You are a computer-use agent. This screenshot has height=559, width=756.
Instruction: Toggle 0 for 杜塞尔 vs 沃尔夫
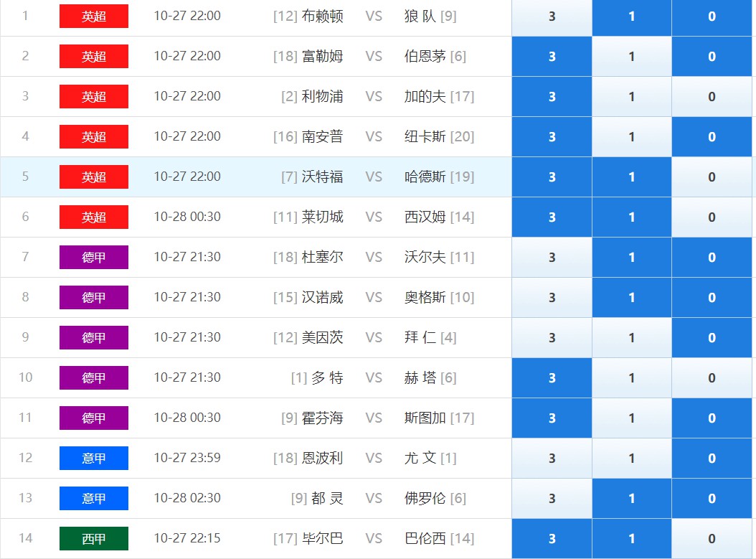click(x=712, y=258)
